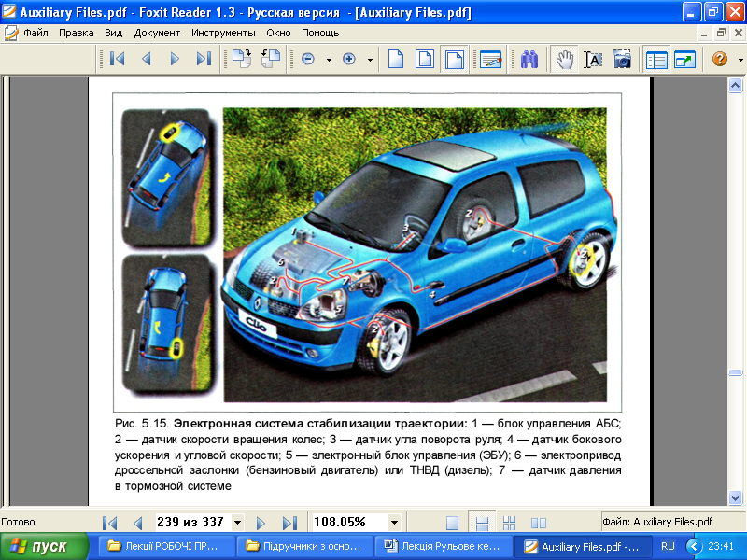The height and width of the screenshot is (560, 747).
Task: Open Лекції РОБОЧІ ПР... taskbar folder
Action: pyautogui.click(x=167, y=546)
